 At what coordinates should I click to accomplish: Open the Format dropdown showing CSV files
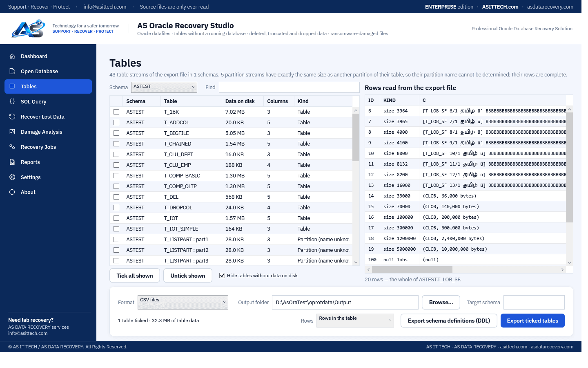click(x=183, y=303)
